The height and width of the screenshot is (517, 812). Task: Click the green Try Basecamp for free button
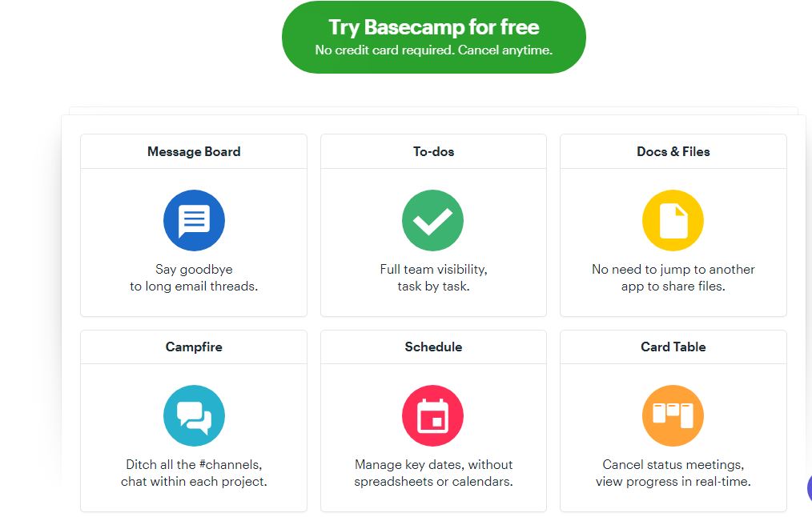[x=433, y=35]
